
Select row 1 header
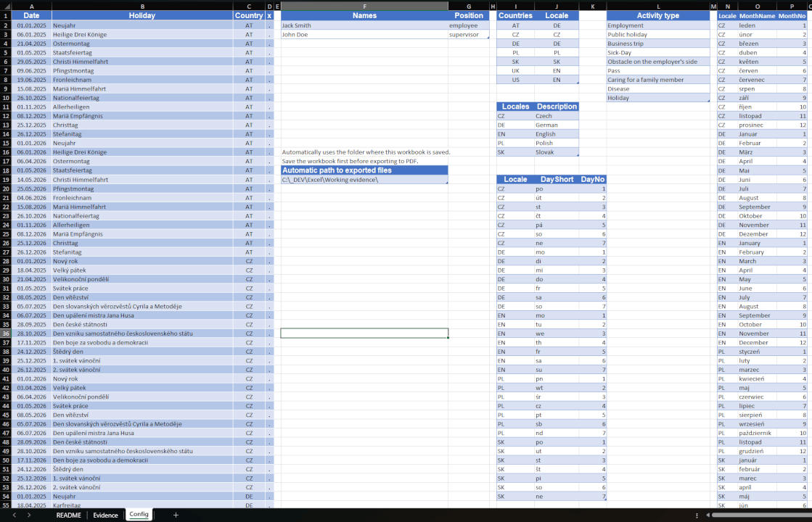click(6, 15)
